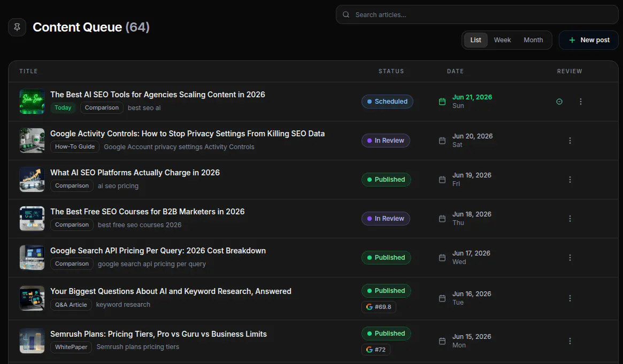Click the Scheduled status badge
Viewport: 623px width, 364px height.
coord(387,102)
